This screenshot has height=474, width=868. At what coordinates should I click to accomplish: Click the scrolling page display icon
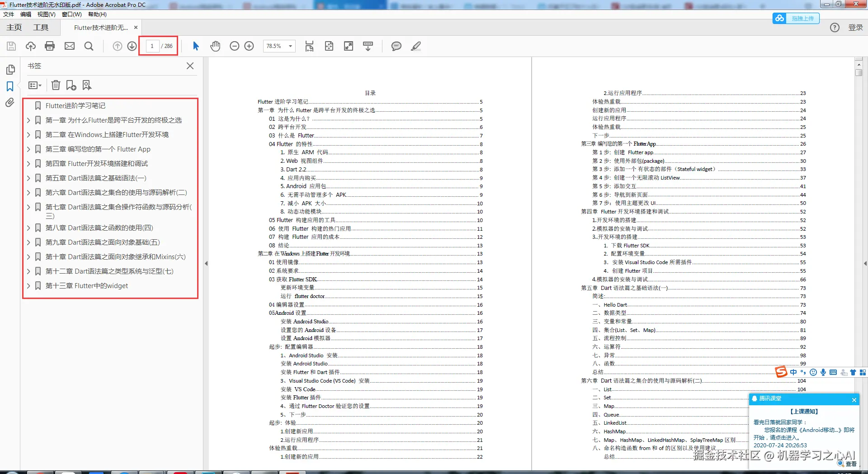(309, 46)
